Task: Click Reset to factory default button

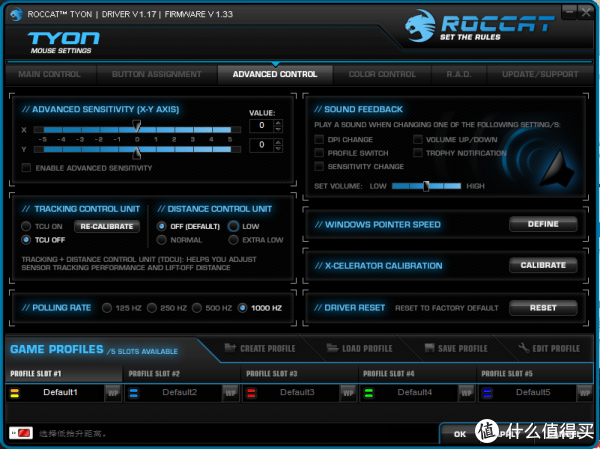Action: [543, 308]
